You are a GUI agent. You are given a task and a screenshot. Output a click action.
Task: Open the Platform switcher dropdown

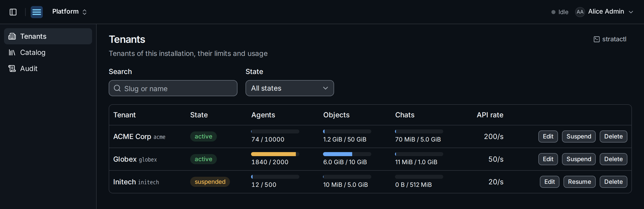pyautogui.click(x=69, y=12)
